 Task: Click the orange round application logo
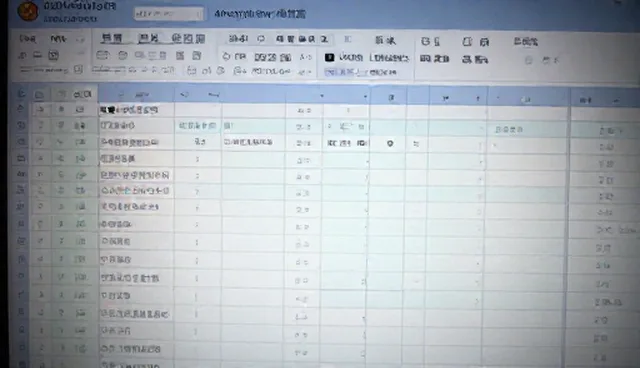coord(28,11)
